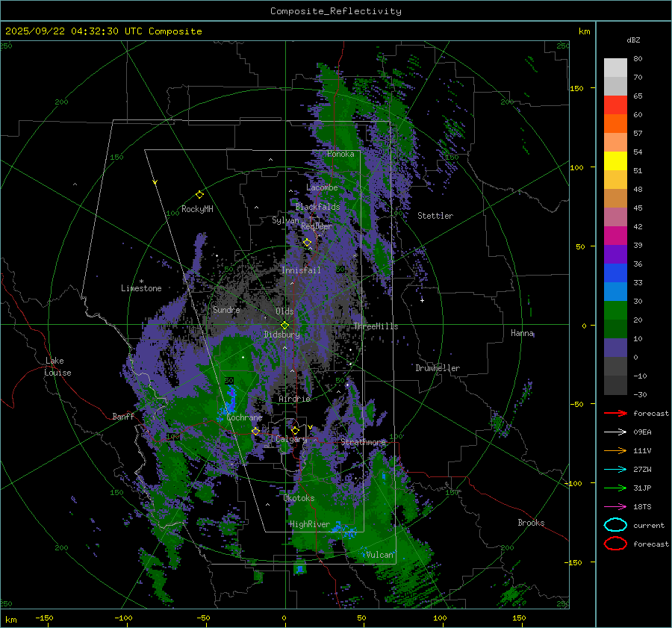Choose the green 31JP arrow legend icon
Viewport: 672px width, 628px height.
pyautogui.click(x=615, y=488)
